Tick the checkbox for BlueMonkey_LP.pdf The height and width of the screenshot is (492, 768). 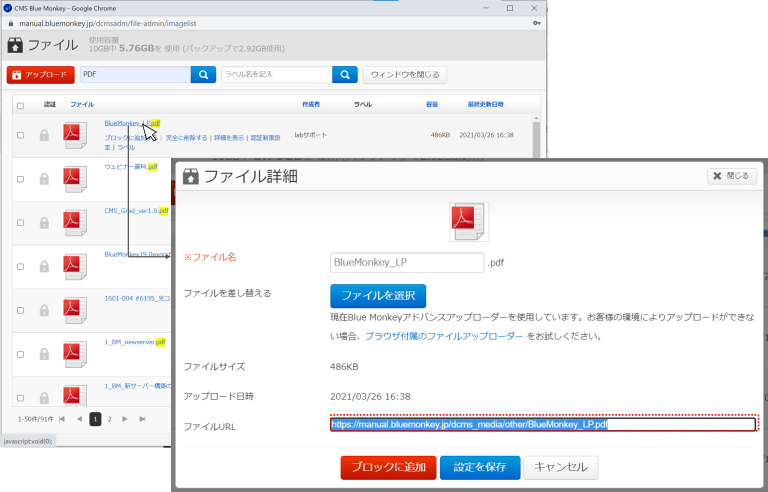pos(21,135)
